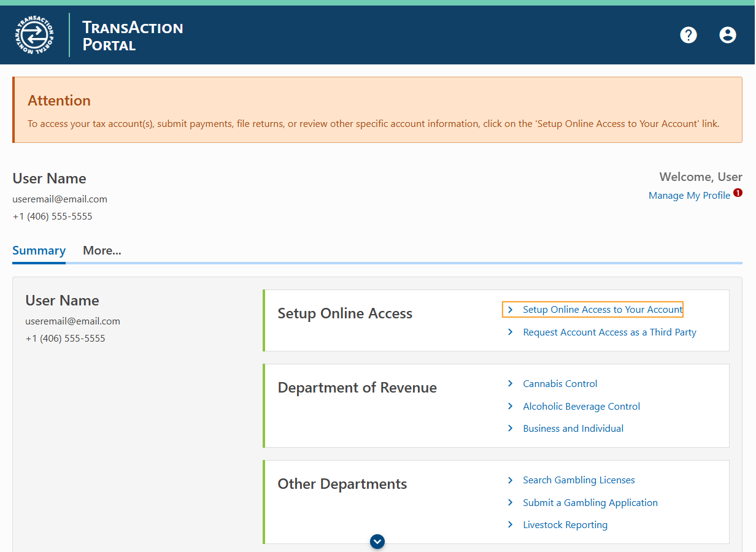The width and height of the screenshot is (756, 552).
Task: Go to Alcoholic Beverage Control
Action: pyautogui.click(x=581, y=406)
